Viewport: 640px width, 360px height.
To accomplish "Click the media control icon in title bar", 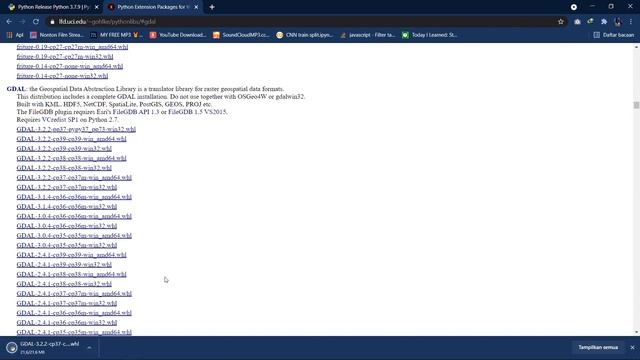I will (x=574, y=7).
